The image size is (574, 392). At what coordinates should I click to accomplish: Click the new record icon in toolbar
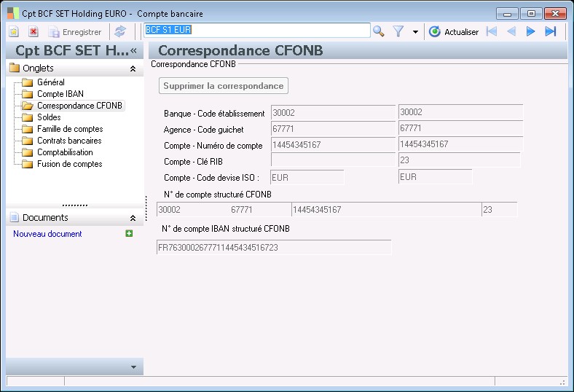pos(14,32)
